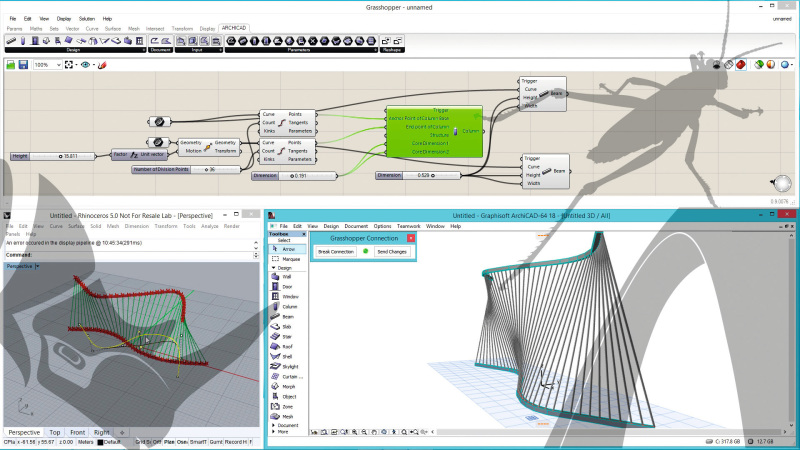This screenshot has width=800, height=450.
Task: Click the Grasshopper open file green icon
Action: tap(11, 65)
